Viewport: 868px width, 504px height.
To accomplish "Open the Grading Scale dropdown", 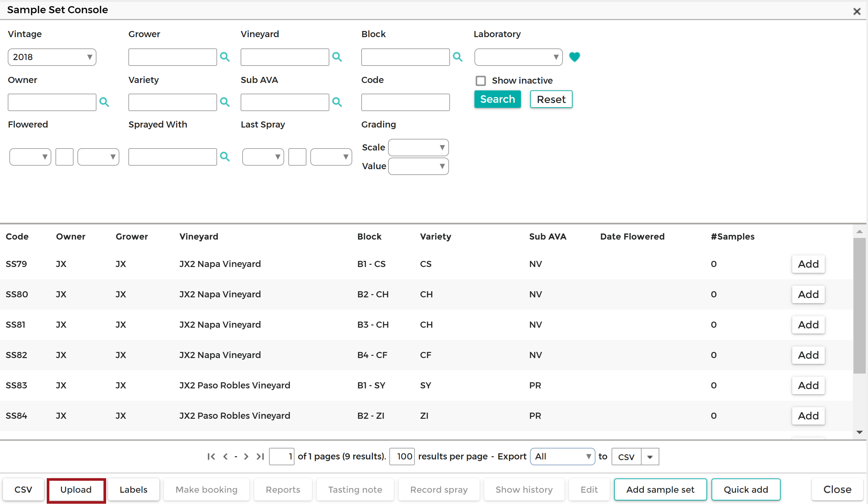I will click(x=418, y=148).
